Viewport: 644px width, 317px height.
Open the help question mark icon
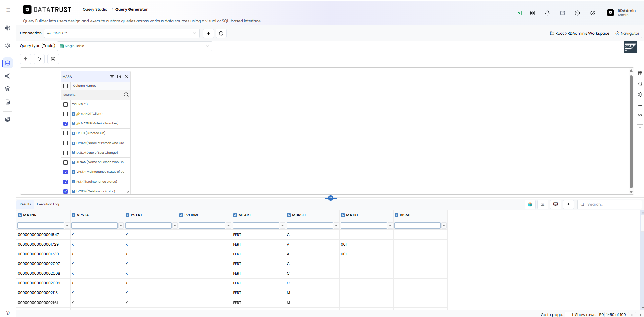click(x=577, y=13)
